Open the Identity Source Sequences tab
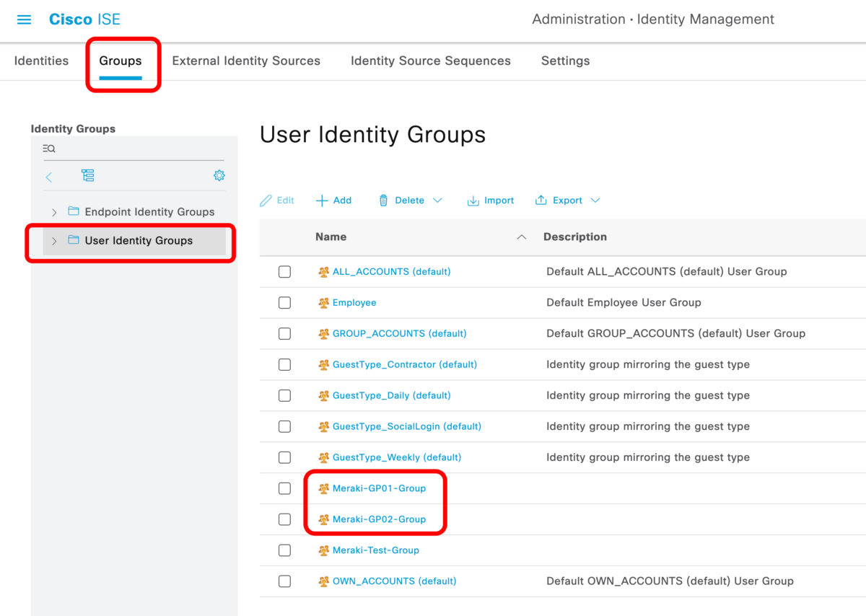This screenshot has width=866, height=616. tap(430, 61)
